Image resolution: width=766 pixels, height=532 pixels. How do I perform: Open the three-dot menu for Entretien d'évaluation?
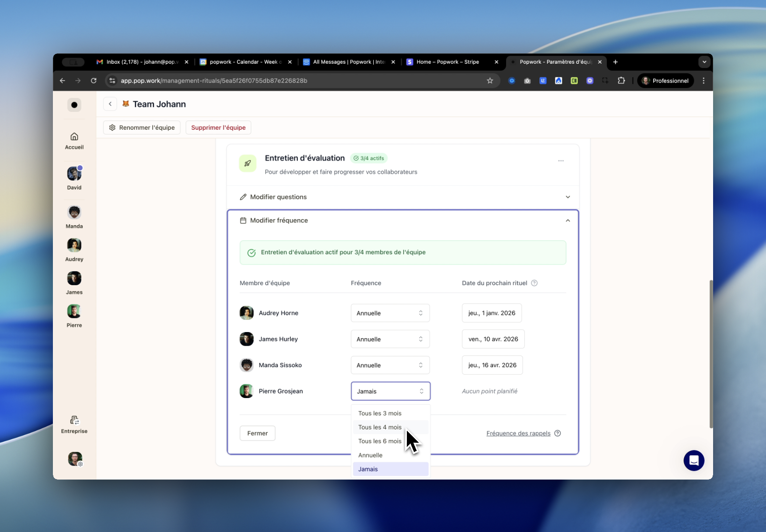tap(561, 161)
